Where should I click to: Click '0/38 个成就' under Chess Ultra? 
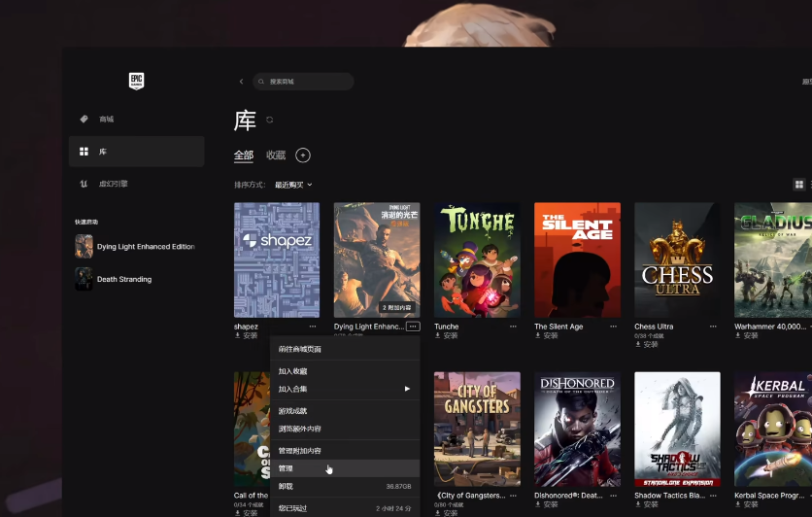pyautogui.click(x=649, y=335)
